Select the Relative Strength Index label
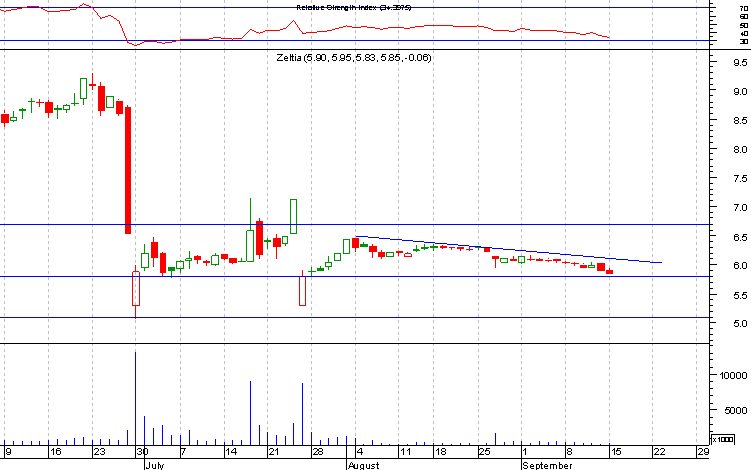The width and height of the screenshot is (751, 470). tap(353, 8)
